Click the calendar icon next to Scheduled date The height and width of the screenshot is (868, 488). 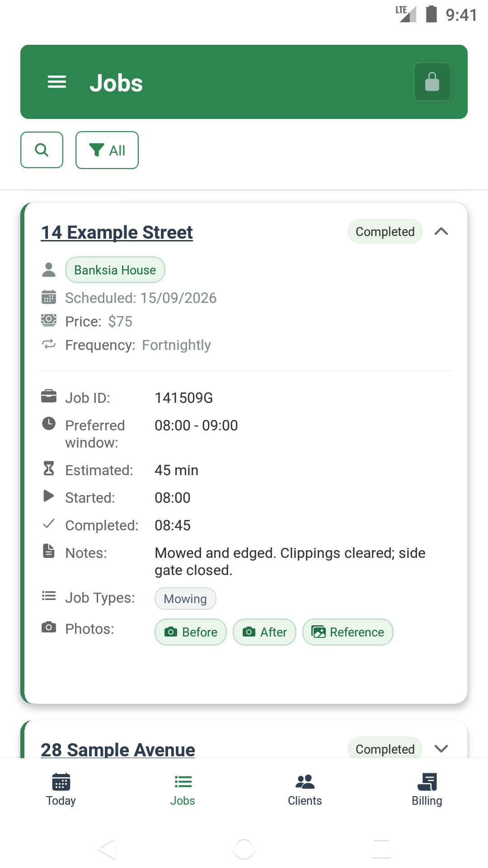coord(49,297)
